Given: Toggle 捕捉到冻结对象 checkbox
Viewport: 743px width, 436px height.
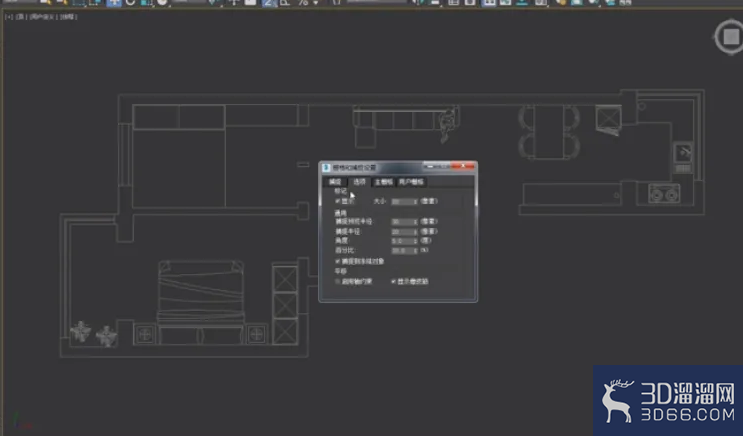Looking at the screenshot, I should (x=337, y=261).
